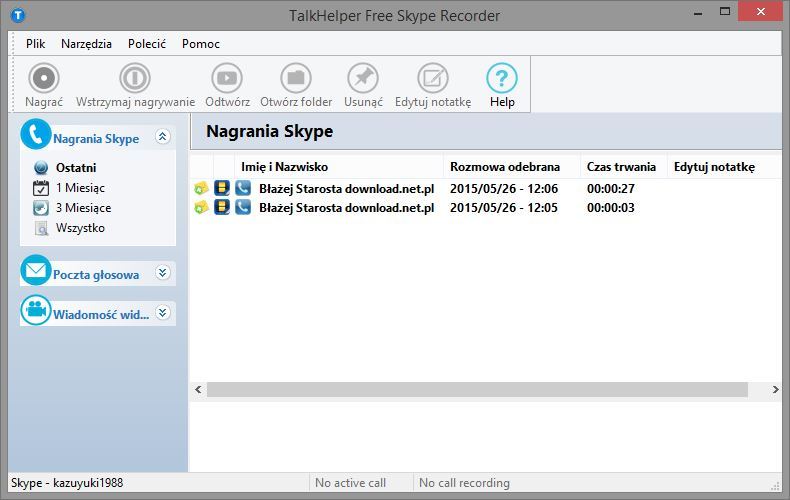Screen dimensions: 790x500
Task: Click the date 2015/05/26 - 12:06
Action: (504, 189)
